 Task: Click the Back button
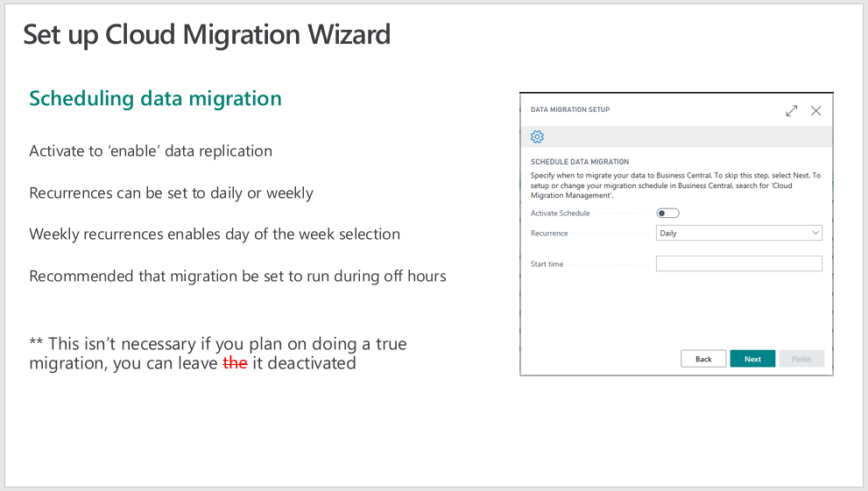click(x=703, y=359)
